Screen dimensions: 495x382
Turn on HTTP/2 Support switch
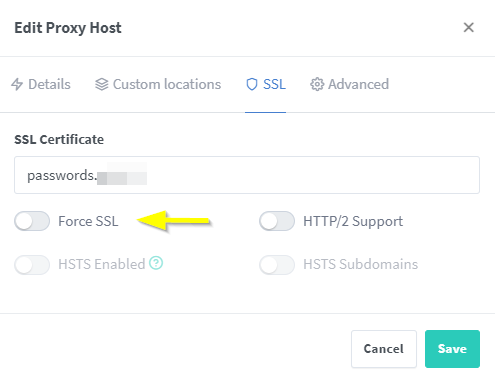tap(277, 221)
